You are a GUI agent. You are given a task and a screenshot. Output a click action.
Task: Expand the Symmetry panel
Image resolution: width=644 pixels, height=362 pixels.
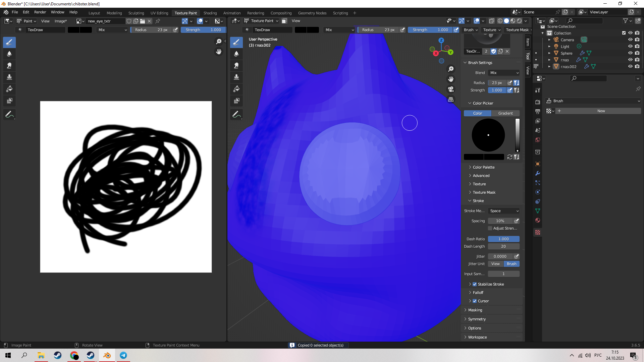477,319
